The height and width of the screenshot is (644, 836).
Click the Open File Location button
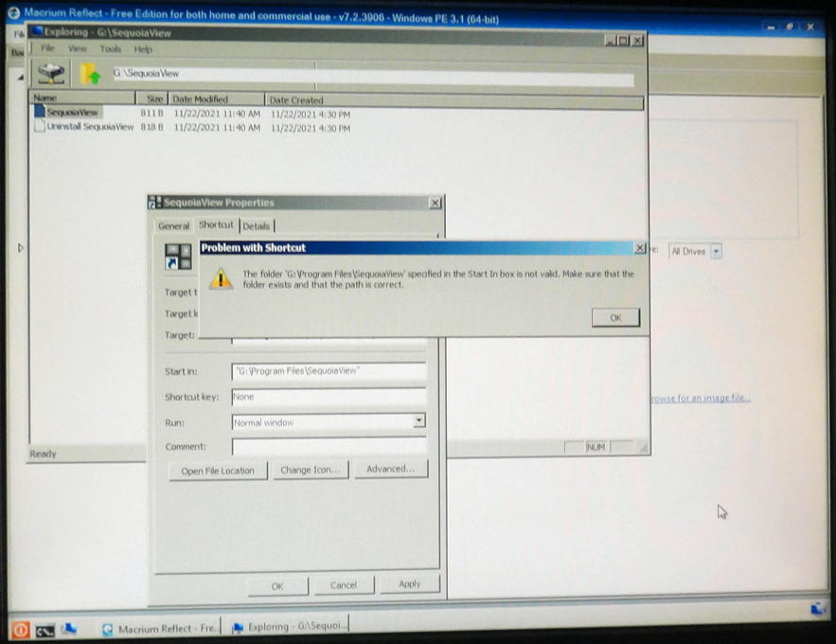point(218,471)
